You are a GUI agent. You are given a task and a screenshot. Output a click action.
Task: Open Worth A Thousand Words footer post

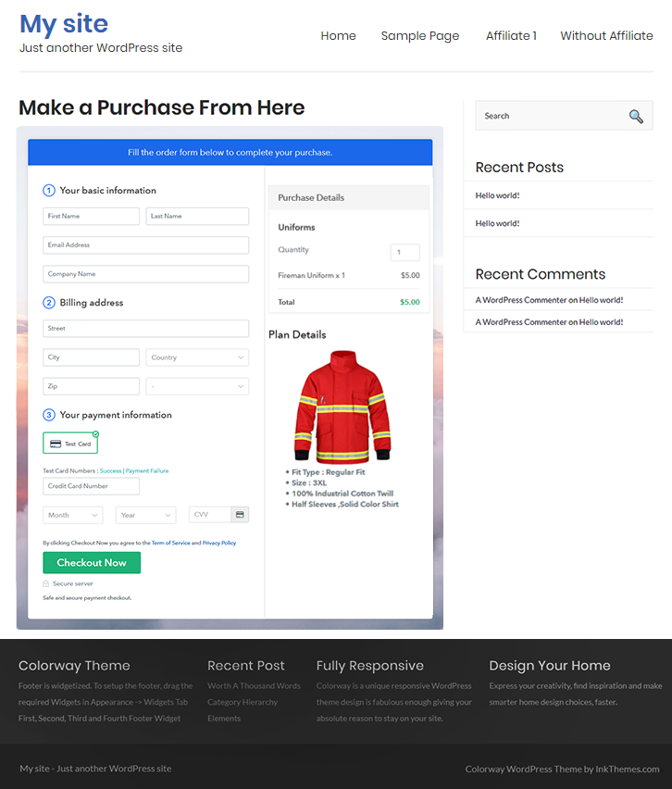pos(254,686)
